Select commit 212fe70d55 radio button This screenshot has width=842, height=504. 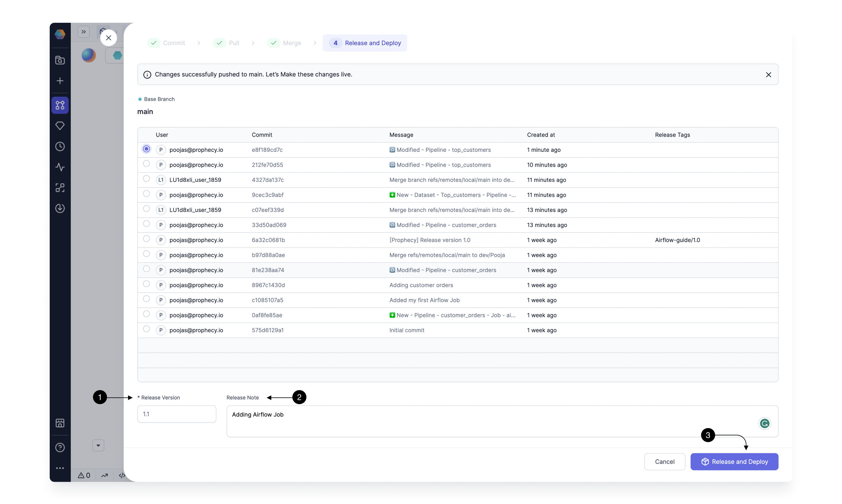146,164
